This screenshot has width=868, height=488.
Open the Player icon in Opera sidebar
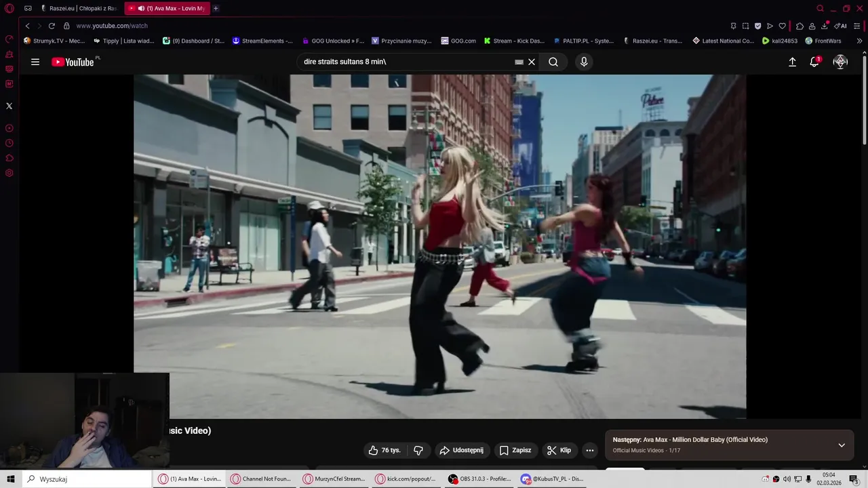(9, 128)
